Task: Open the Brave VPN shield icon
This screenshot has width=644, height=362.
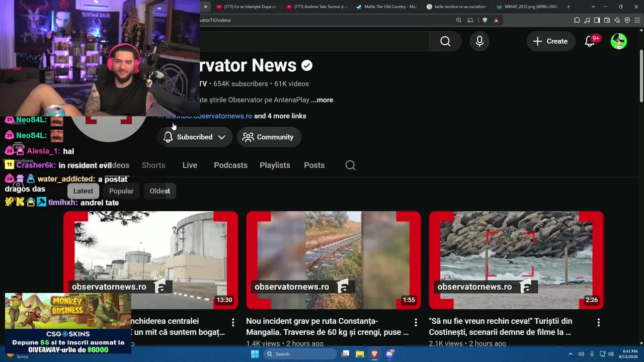Action: click(x=627, y=20)
